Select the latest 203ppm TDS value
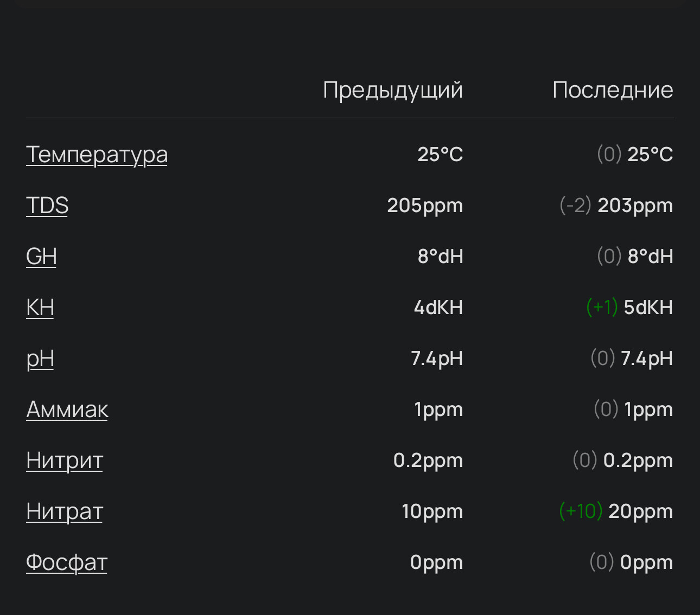This screenshot has height=615, width=700. tap(635, 206)
